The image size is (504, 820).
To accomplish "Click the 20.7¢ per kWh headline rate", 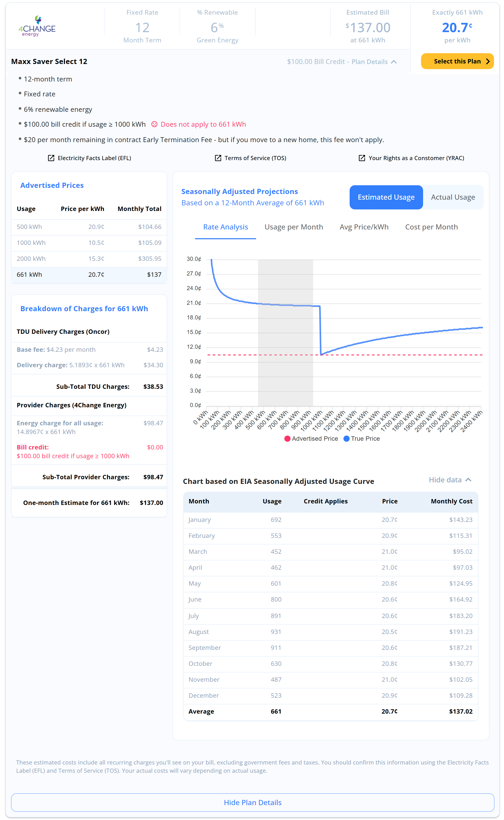I will (457, 28).
